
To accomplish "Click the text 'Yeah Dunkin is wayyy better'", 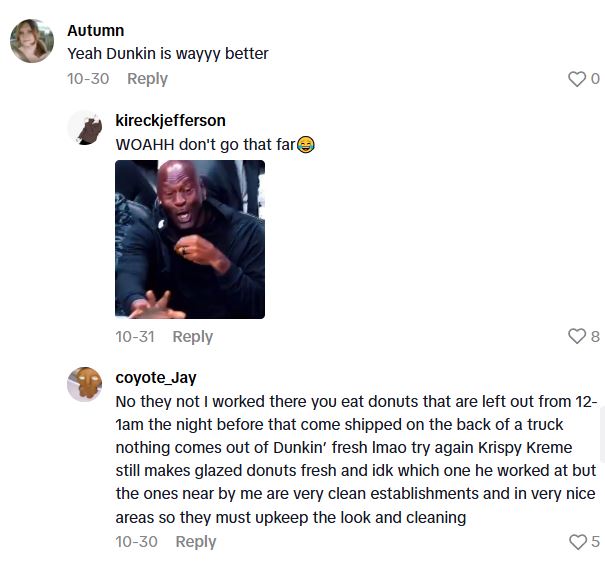I will pos(168,54).
